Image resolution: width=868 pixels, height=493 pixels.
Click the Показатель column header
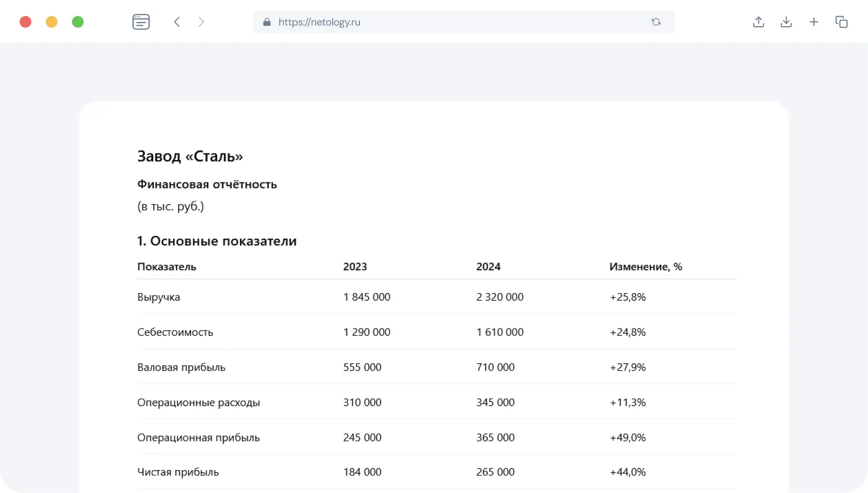click(x=167, y=266)
